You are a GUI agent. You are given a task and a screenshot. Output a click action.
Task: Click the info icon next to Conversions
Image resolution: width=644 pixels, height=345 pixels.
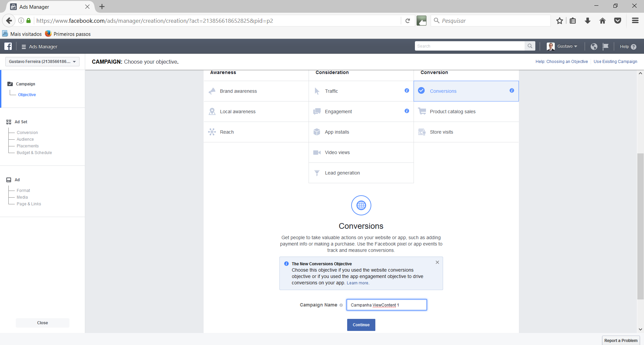click(x=512, y=90)
